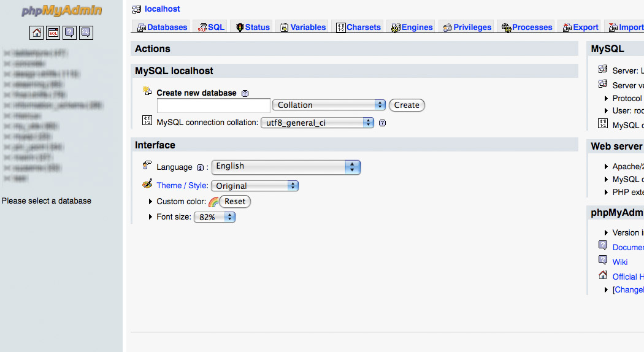The width and height of the screenshot is (644, 352).
Task: Open the Databases tab
Action: (162, 27)
